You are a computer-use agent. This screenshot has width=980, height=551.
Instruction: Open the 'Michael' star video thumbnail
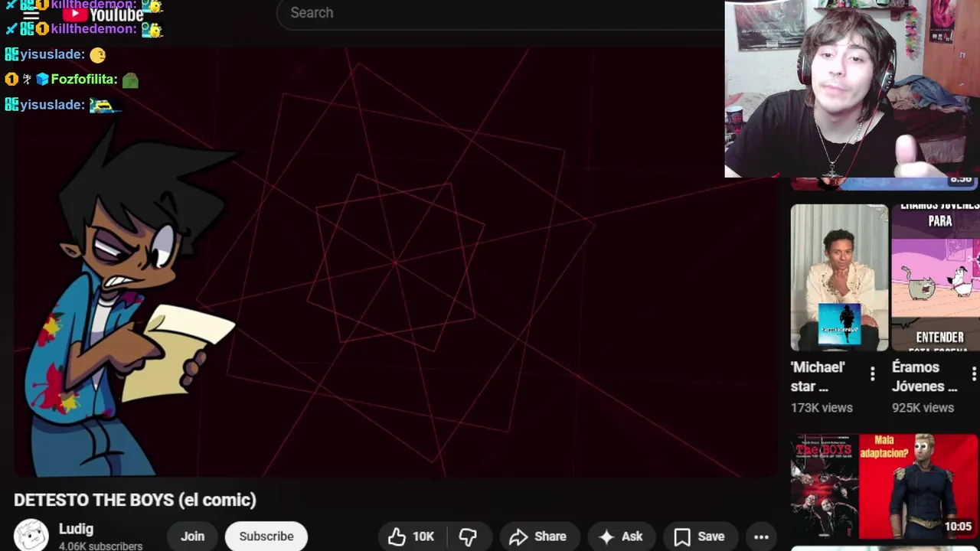839,277
